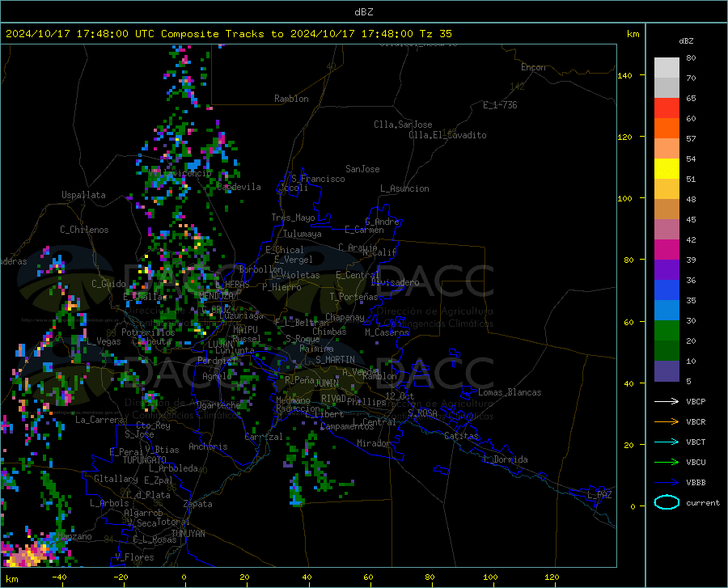Click the Anchoris label
The image size is (728, 588).
click(x=208, y=446)
